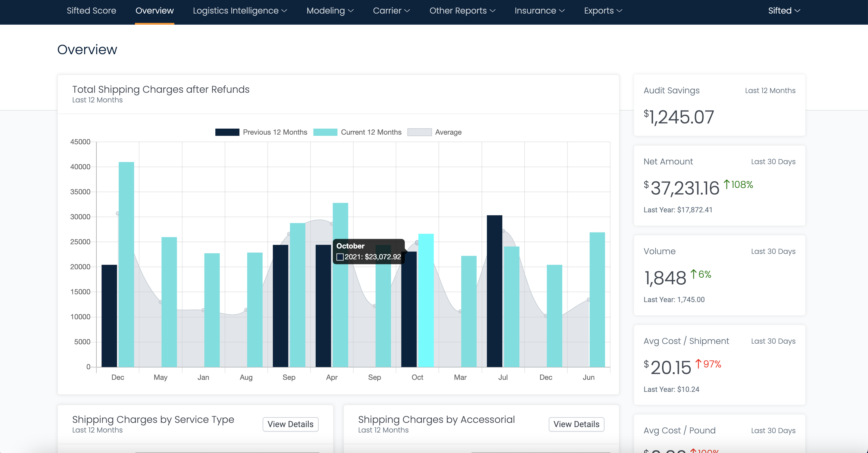868x453 pixels.
Task: Click the Net Amount Last 30 Days card
Action: (x=720, y=185)
